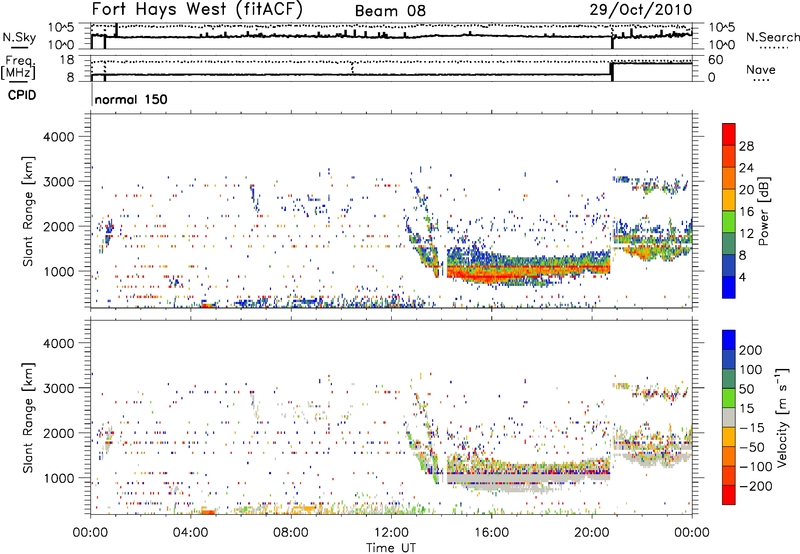Click the '20:00' time axis tick
The width and height of the screenshot is (800, 554).
591,533
